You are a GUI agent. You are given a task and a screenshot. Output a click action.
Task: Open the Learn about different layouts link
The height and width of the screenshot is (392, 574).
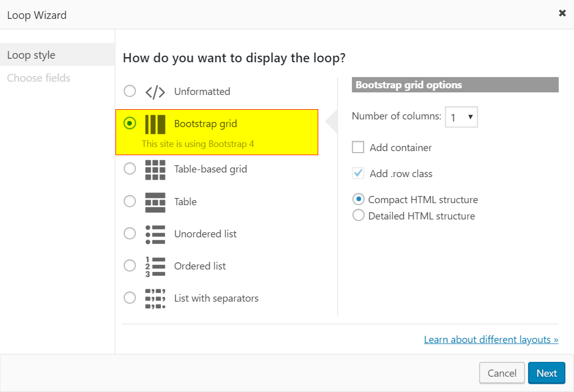tap(491, 339)
